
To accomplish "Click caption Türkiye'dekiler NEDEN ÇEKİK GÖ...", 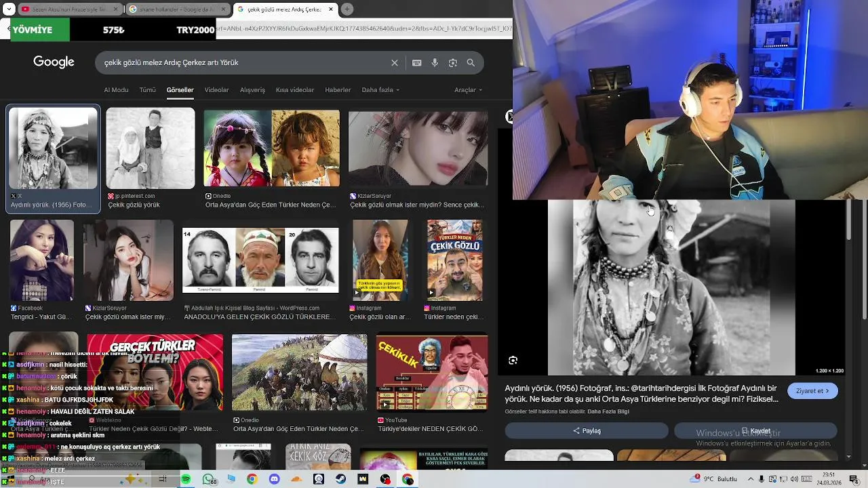I will (x=430, y=429).
